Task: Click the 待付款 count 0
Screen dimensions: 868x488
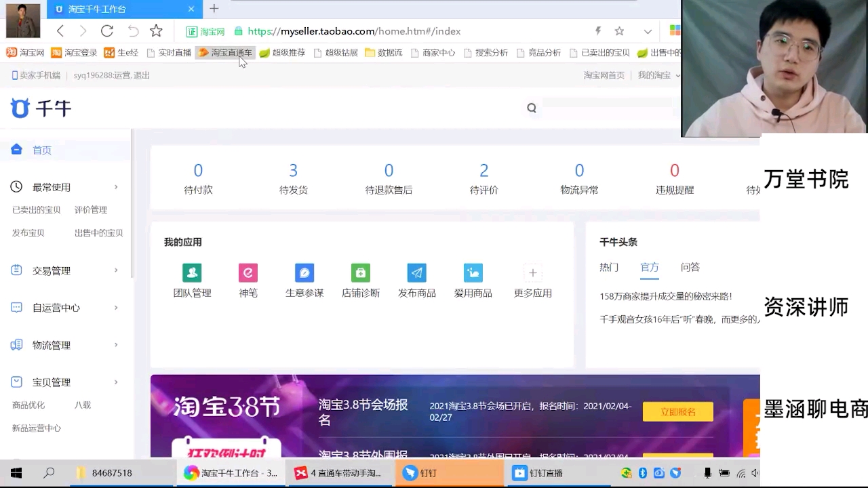Action: coord(198,170)
